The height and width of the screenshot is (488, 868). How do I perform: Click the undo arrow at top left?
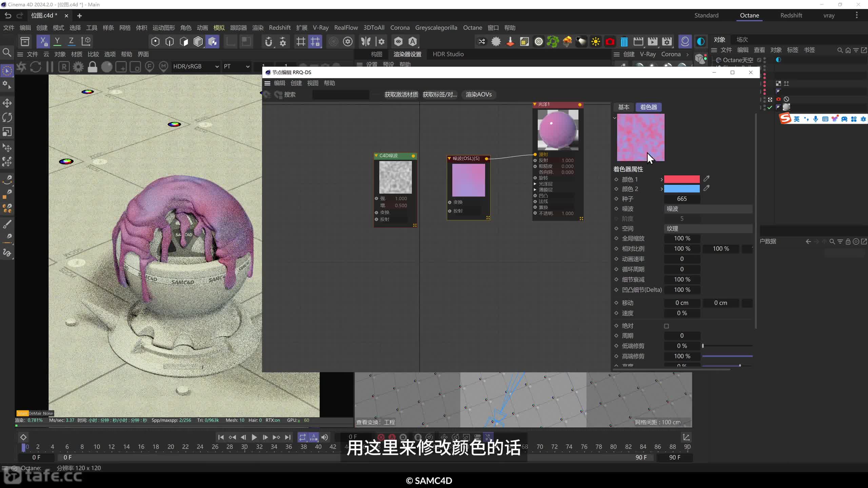click(8, 16)
